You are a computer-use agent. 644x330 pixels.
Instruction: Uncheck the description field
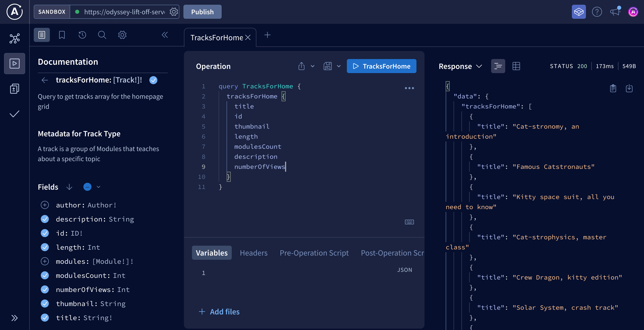(45, 219)
